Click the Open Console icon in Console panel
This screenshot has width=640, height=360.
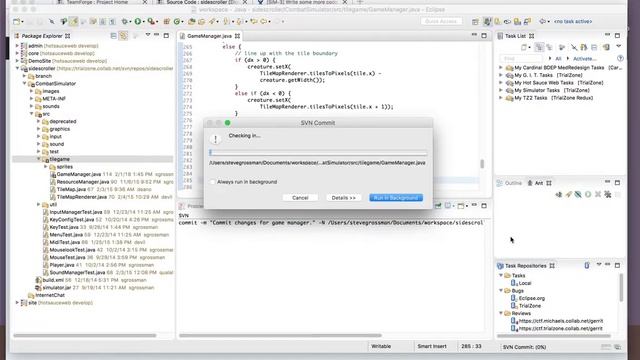pyautogui.click(x=461, y=206)
